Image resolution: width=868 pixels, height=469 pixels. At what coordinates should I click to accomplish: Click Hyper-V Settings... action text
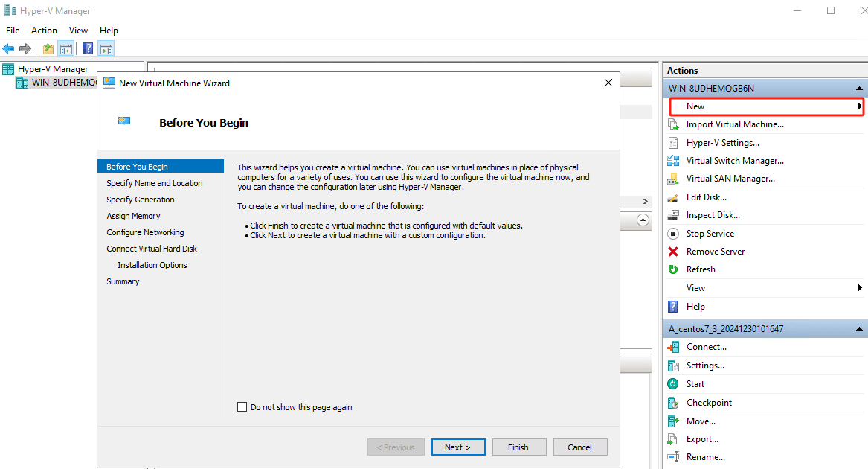pyautogui.click(x=722, y=143)
